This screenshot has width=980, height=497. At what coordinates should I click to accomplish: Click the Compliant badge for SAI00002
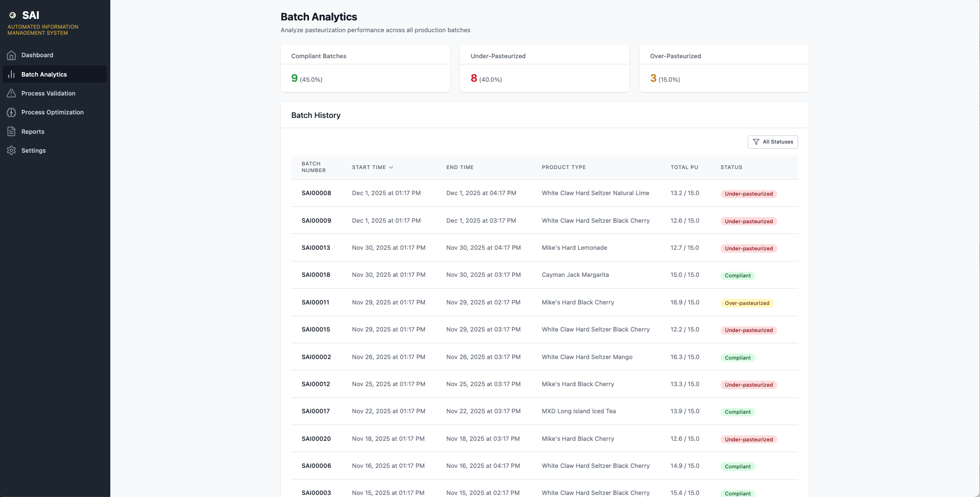[x=738, y=358]
